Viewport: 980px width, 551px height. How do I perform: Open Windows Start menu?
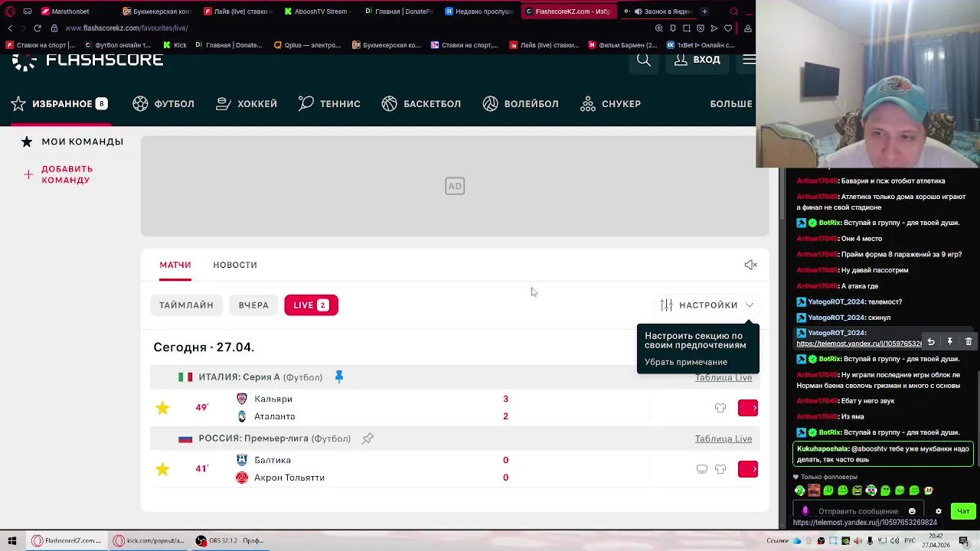[11, 540]
